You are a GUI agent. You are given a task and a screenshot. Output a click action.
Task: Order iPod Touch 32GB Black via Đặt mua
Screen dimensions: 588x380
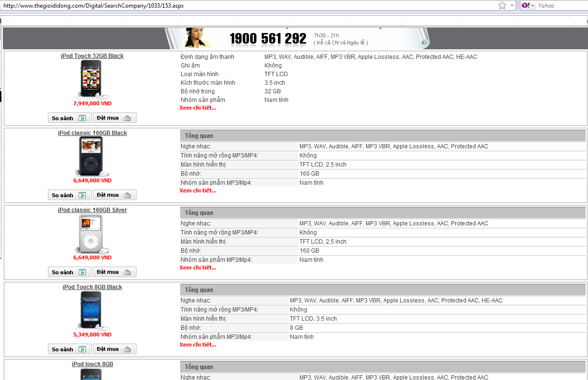pyautogui.click(x=115, y=118)
